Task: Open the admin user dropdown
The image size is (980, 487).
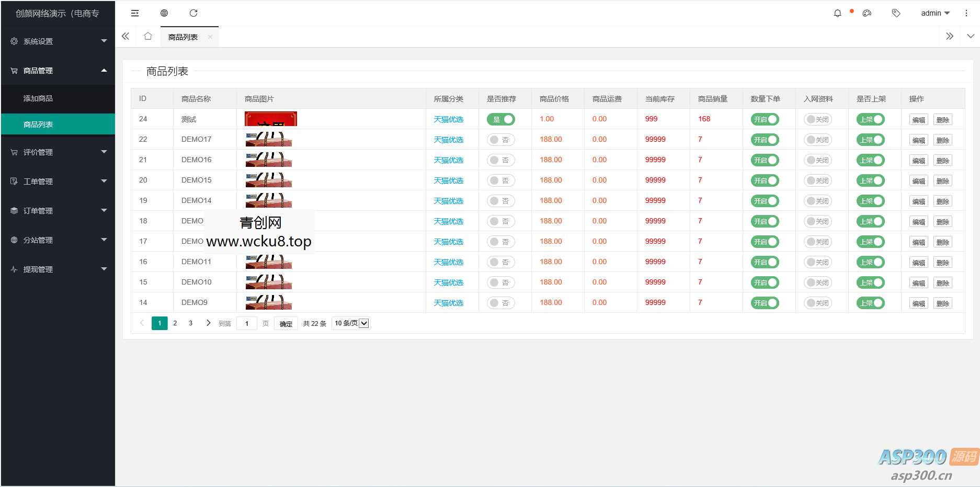Action: coord(935,13)
